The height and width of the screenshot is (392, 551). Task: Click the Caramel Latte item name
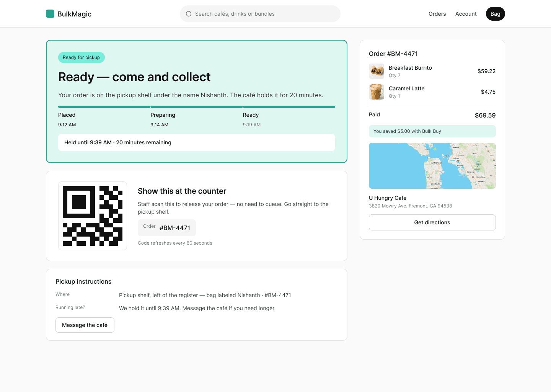(x=407, y=88)
